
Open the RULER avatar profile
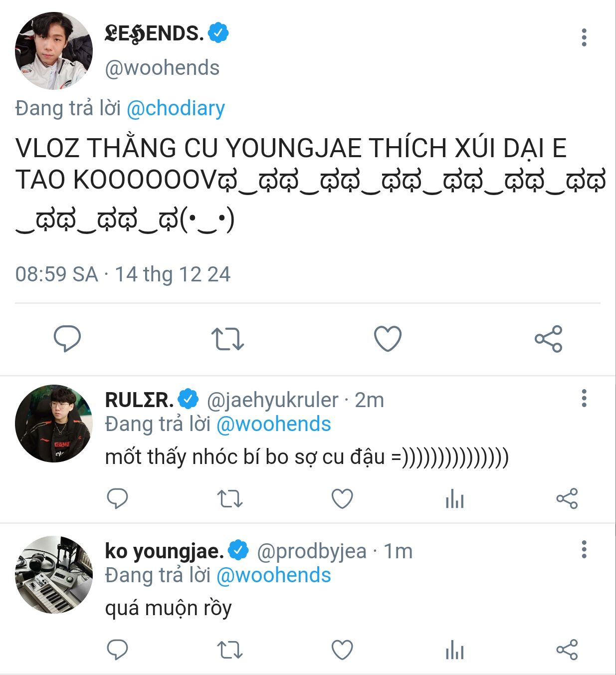[x=54, y=423]
